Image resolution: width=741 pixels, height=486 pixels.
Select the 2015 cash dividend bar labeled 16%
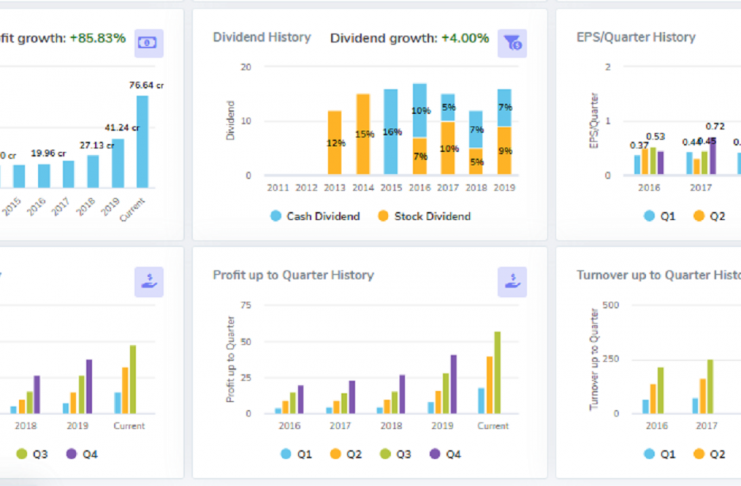tap(391, 132)
